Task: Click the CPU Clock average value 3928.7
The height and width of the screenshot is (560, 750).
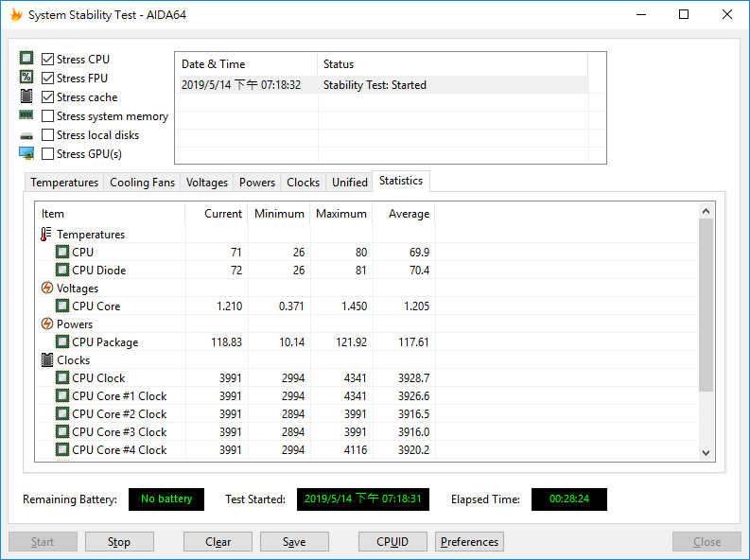Action: 413,378
